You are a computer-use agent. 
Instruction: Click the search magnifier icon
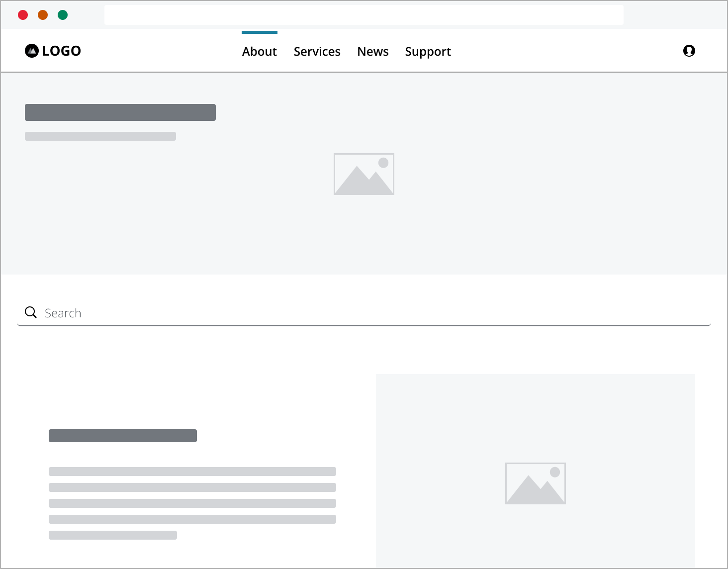[30, 312]
